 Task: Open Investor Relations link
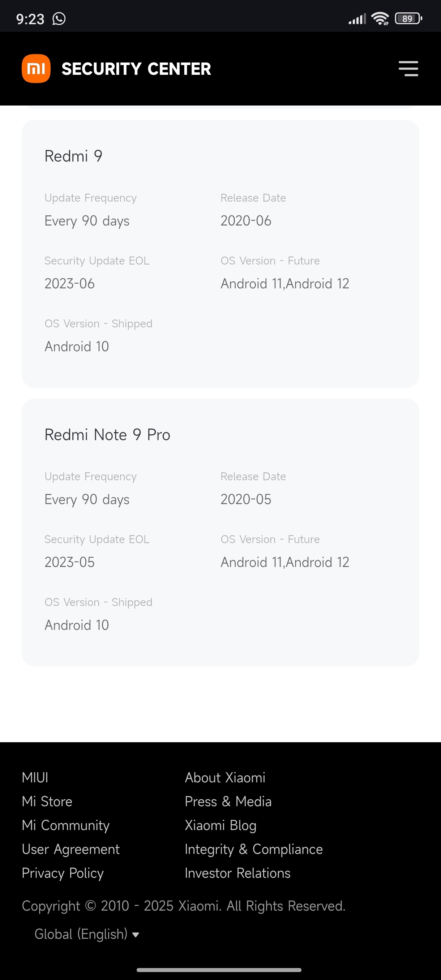pyautogui.click(x=237, y=873)
